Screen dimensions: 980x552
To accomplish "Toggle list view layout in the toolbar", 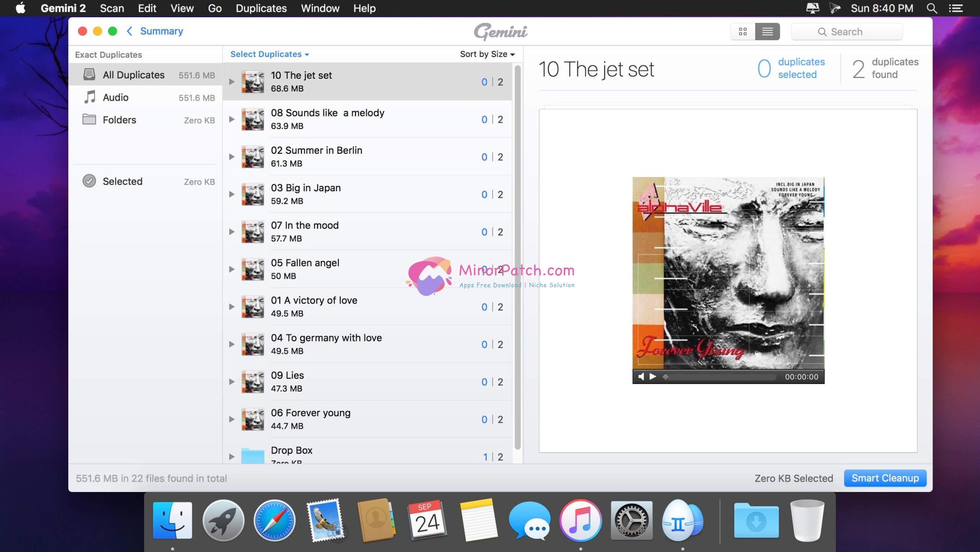I will point(768,31).
